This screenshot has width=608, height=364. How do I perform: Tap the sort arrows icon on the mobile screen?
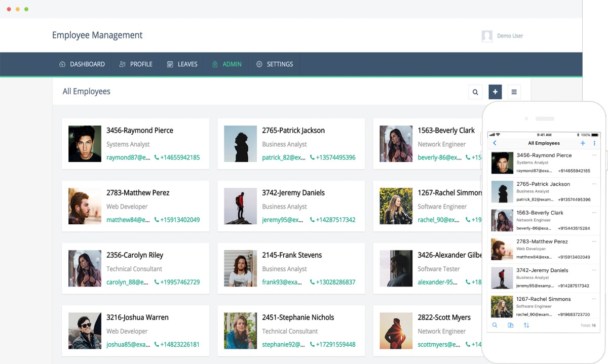pos(526,326)
